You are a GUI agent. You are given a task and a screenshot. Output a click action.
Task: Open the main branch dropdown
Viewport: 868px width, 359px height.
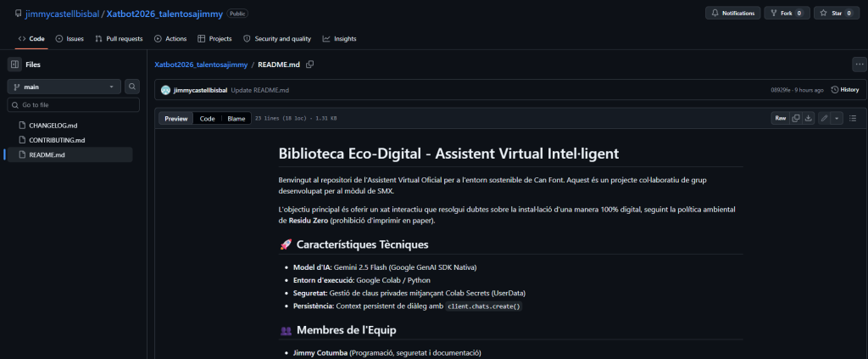64,87
